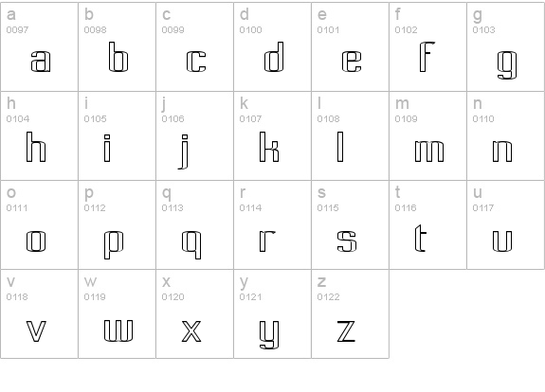Select the 'g' glyph numbered 0103
Screen dimensions: 545x392
506,47
